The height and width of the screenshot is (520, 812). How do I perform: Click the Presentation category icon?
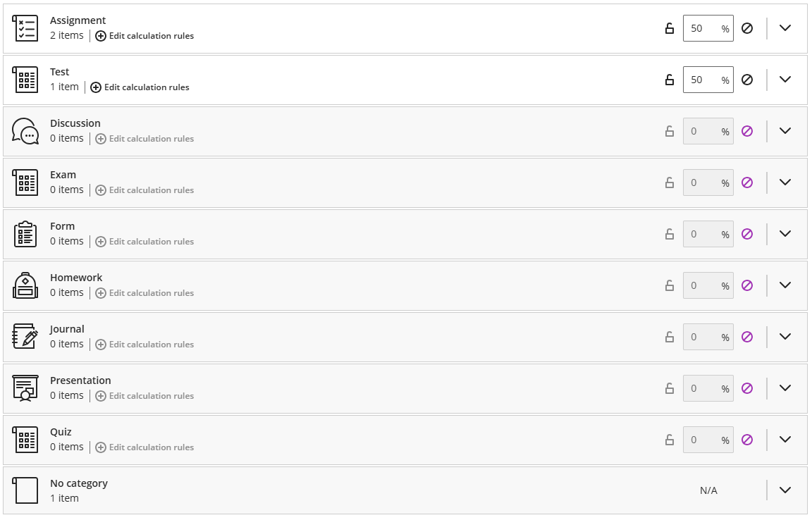tap(26, 388)
